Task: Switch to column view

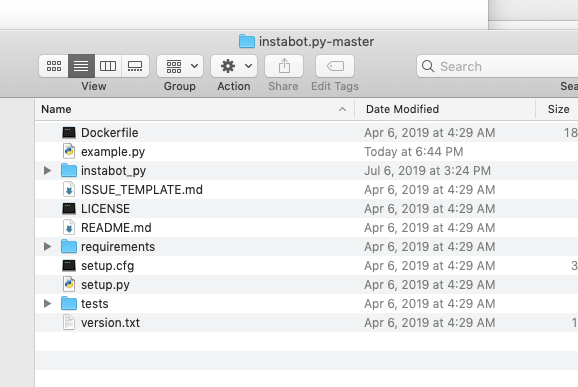Action: pos(108,66)
